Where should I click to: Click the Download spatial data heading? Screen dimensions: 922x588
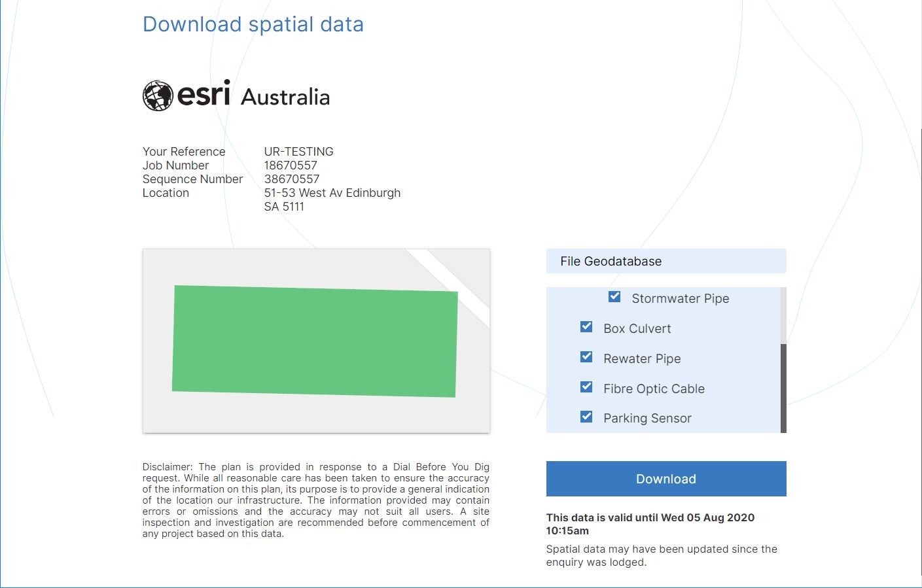click(x=253, y=24)
